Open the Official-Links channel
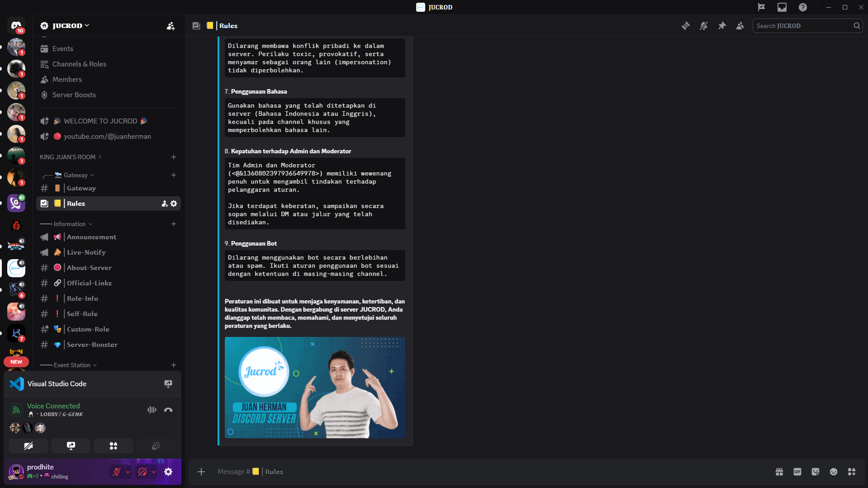Screen dimensions: 868x488 (x=109, y=283)
